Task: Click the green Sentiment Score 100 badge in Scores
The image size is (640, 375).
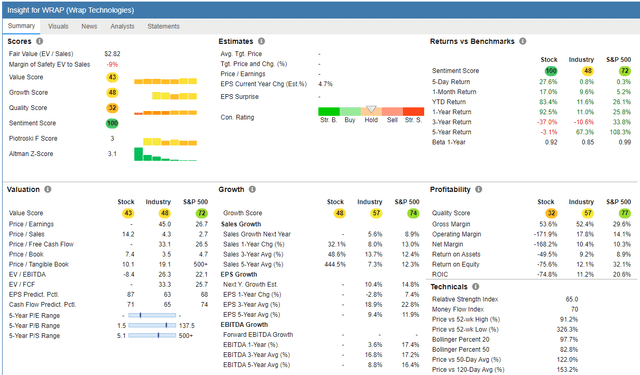Action: 112,123
